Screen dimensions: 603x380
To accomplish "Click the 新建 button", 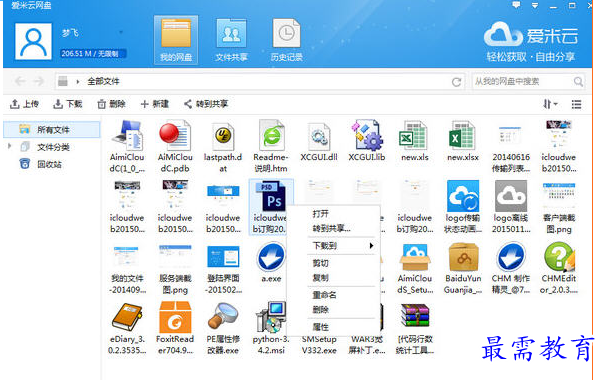I will click(155, 104).
